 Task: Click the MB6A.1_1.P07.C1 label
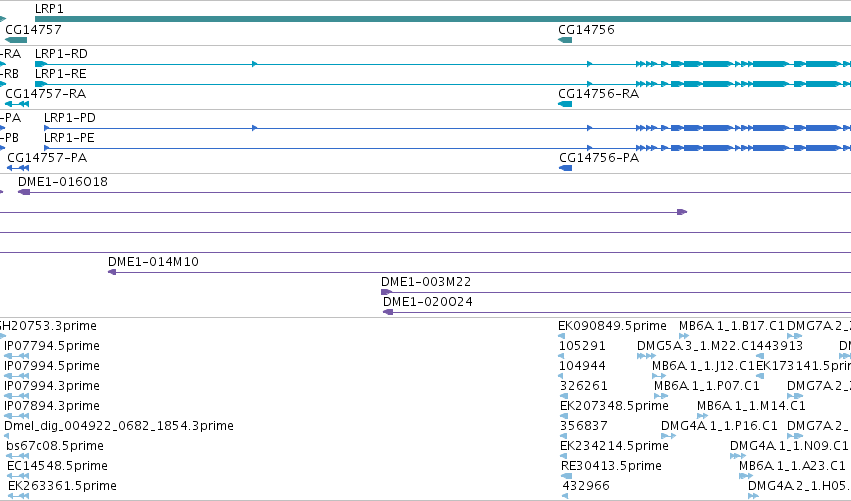click(x=707, y=386)
